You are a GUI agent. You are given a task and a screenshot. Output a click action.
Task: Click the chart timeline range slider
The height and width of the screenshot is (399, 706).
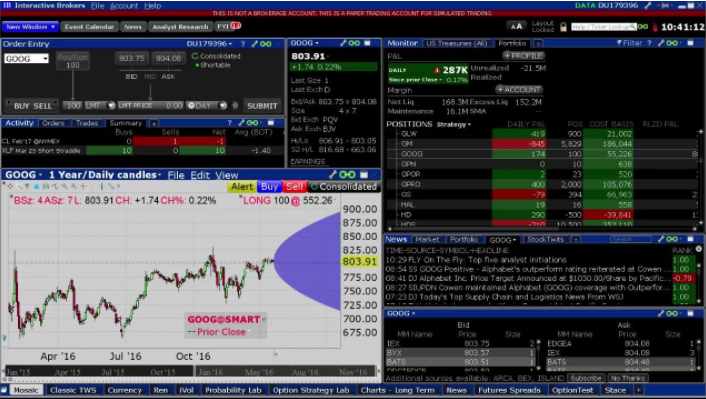click(189, 372)
